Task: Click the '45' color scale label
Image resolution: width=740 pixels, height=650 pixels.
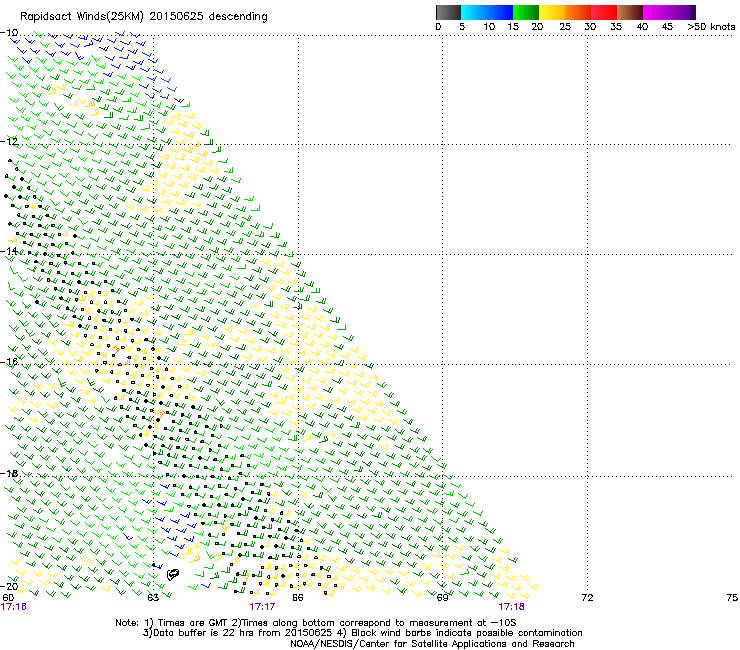Action: [x=667, y=27]
